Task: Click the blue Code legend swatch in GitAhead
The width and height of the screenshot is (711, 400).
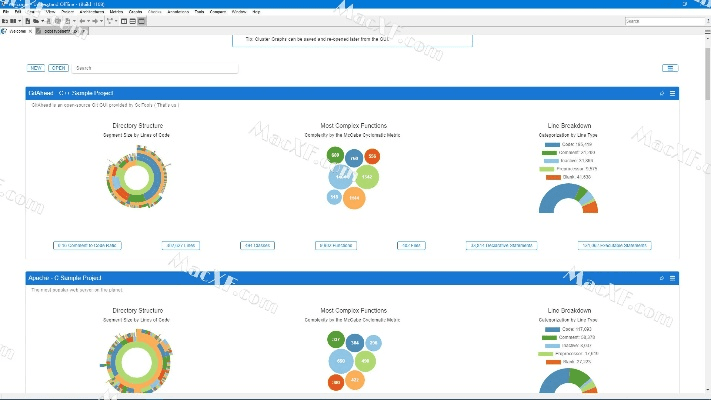Action: tap(552, 144)
